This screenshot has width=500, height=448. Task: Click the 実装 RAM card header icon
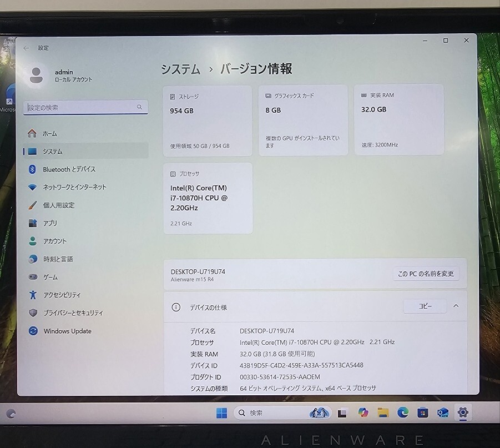364,95
